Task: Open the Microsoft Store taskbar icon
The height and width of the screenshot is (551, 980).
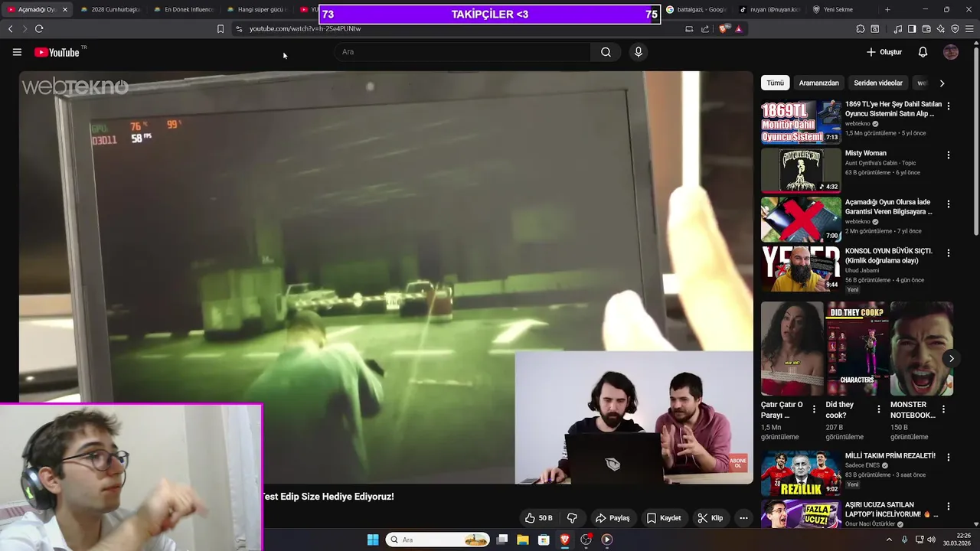Action: click(544, 540)
